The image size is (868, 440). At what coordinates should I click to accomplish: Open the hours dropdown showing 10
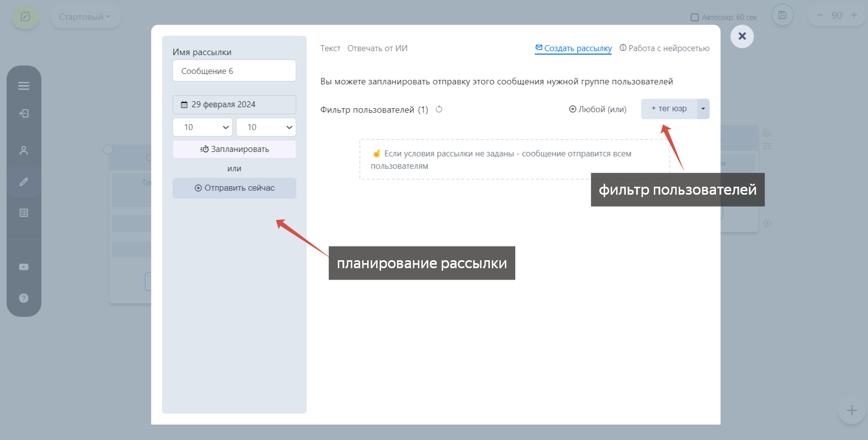(202, 127)
